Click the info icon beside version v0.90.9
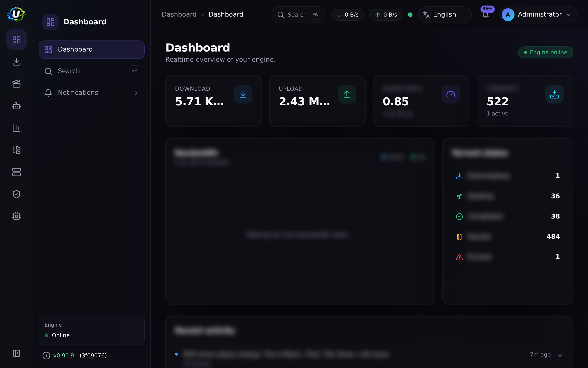 point(46,356)
